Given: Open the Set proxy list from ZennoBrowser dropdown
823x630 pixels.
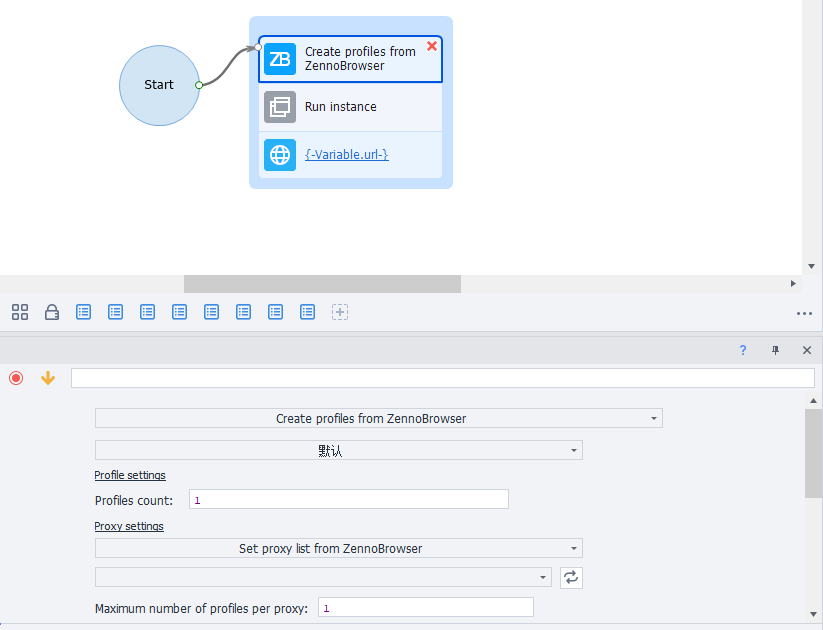Looking at the screenshot, I should 339,548.
